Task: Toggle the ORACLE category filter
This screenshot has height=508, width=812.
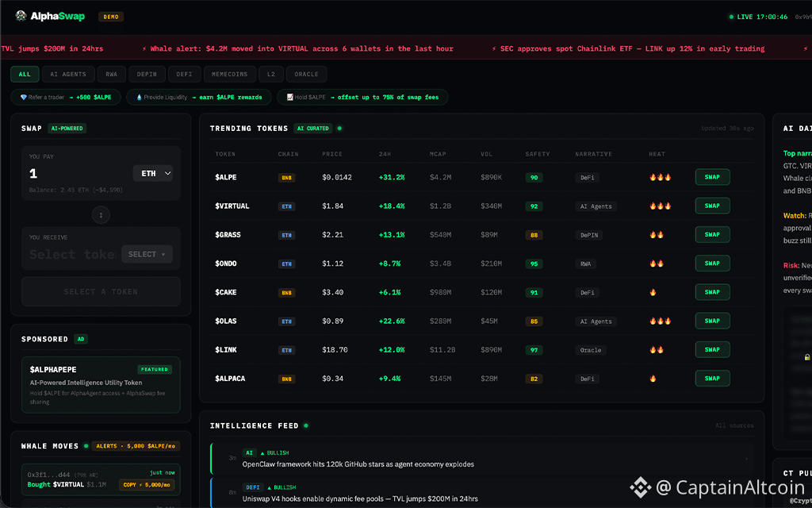Action: pos(306,75)
